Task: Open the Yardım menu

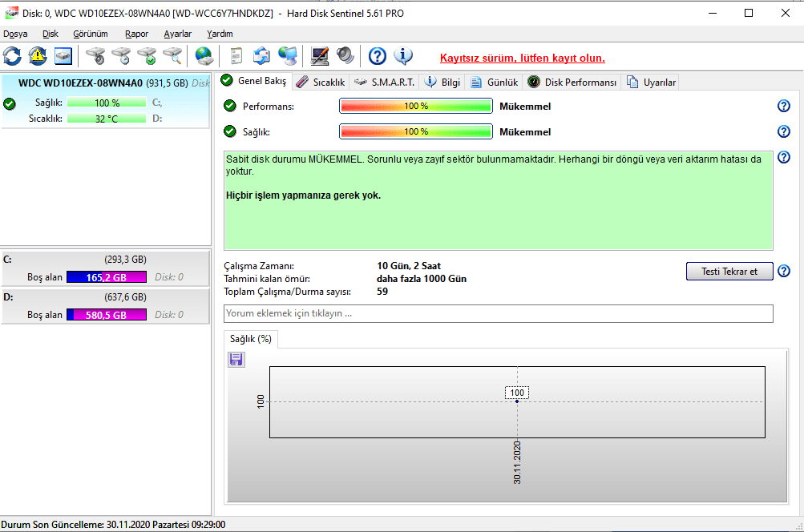Action: tap(220, 34)
